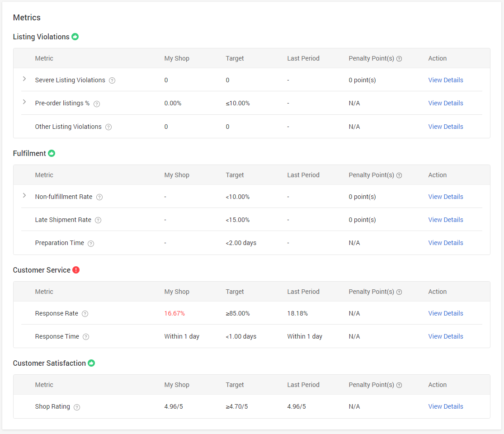This screenshot has width=504, height=434.
Task: Click the 18.18% last period value
Action: [x=297, y=313]
